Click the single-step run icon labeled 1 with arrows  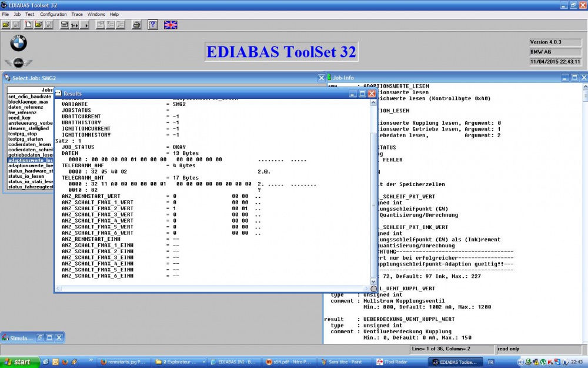point(74,25)
